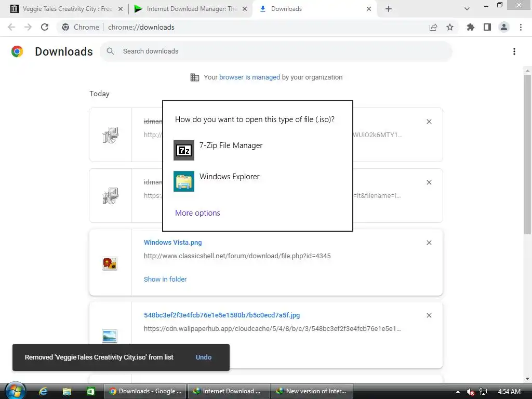Click the page vertical scrollbar thumb

point(527,154)
